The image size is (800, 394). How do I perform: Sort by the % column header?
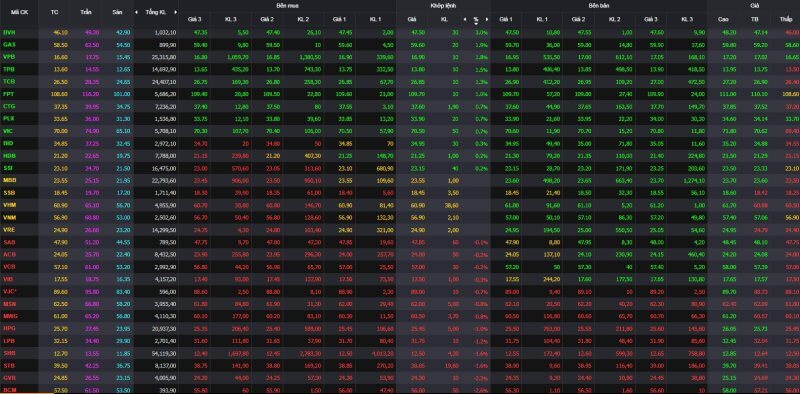[476, 19]
